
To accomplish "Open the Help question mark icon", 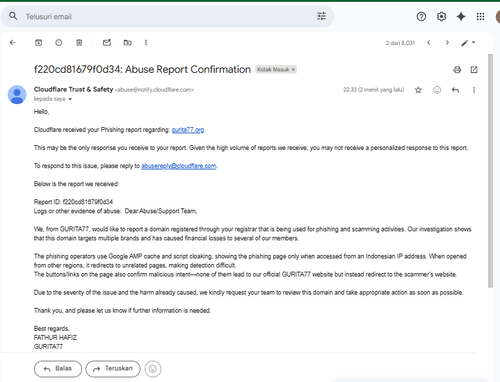I will [x=421, y=16].
